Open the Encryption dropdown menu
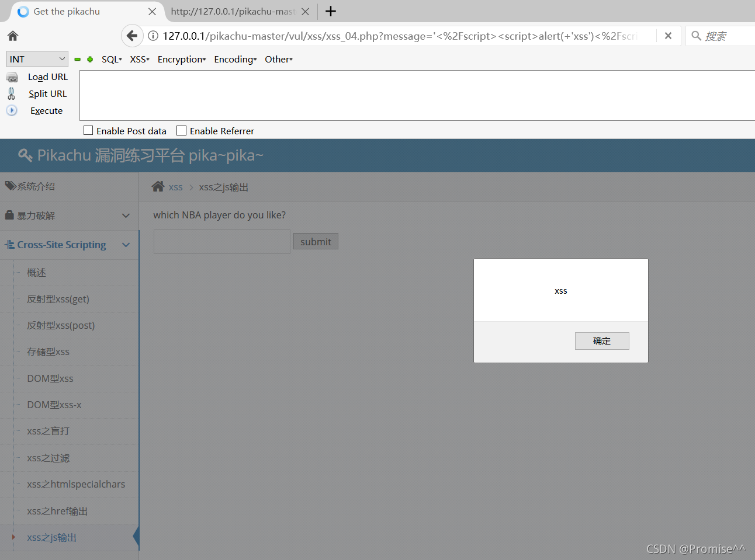 click(x=182, y=60)
